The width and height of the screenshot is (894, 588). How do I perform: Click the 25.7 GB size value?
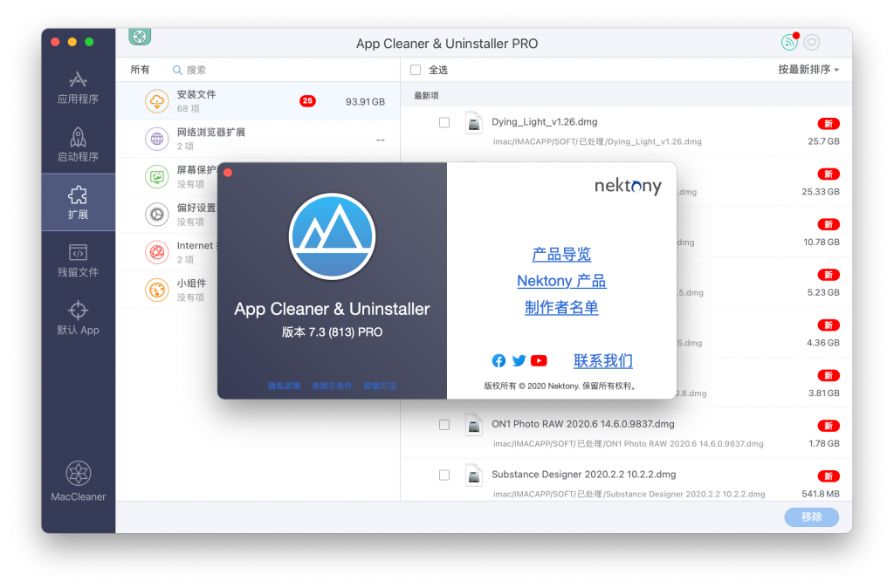(823, 141)
